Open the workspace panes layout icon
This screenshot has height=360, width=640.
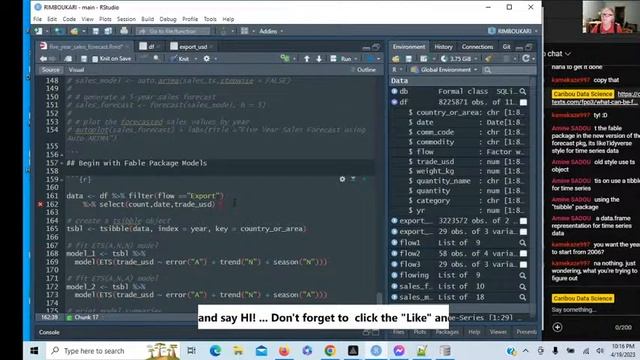(x=244, y=31)
